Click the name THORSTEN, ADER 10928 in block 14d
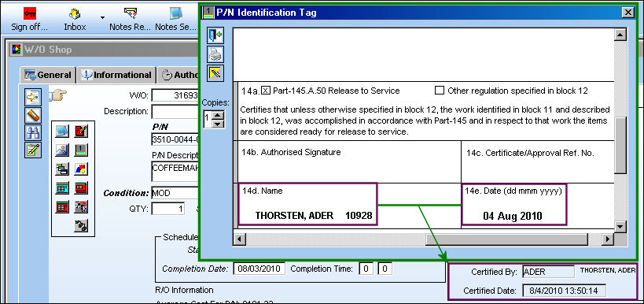 click(x=314, y=216)
